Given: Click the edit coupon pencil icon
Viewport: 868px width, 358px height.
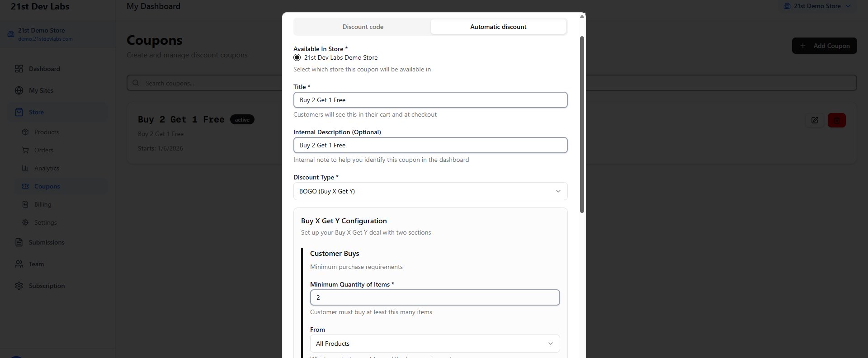Looking at the screenshot, I should tap(814, 120).
